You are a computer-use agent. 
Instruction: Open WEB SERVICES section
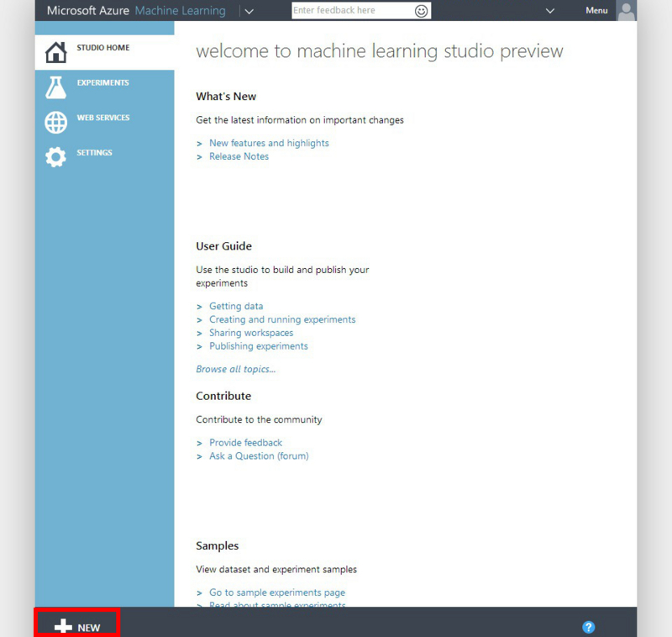pyautogui.click(x=103, y=118)
